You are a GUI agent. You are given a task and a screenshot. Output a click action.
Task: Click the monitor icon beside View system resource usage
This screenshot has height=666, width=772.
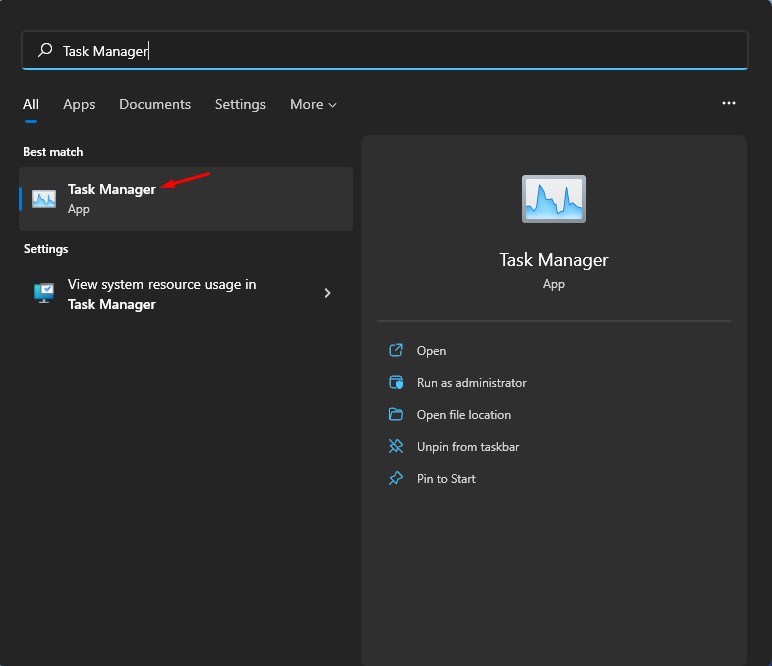[x=44, y=294]
